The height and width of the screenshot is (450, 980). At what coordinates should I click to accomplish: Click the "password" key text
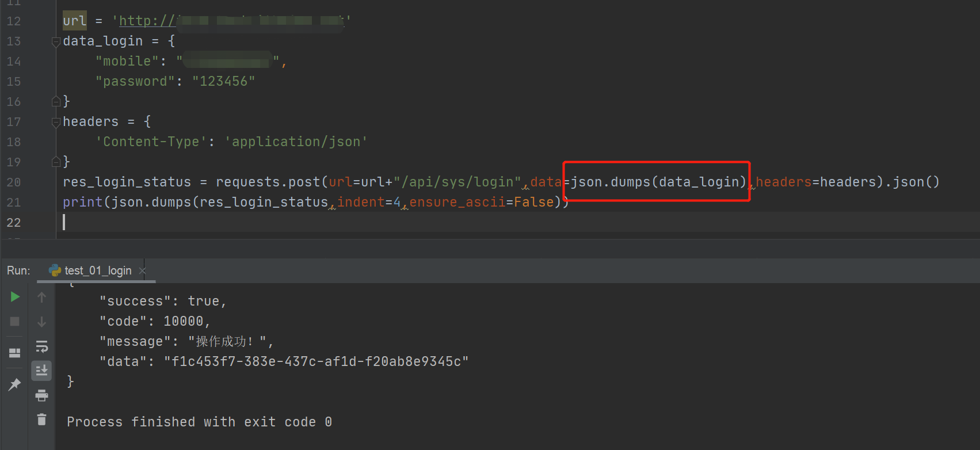[135, 82]
